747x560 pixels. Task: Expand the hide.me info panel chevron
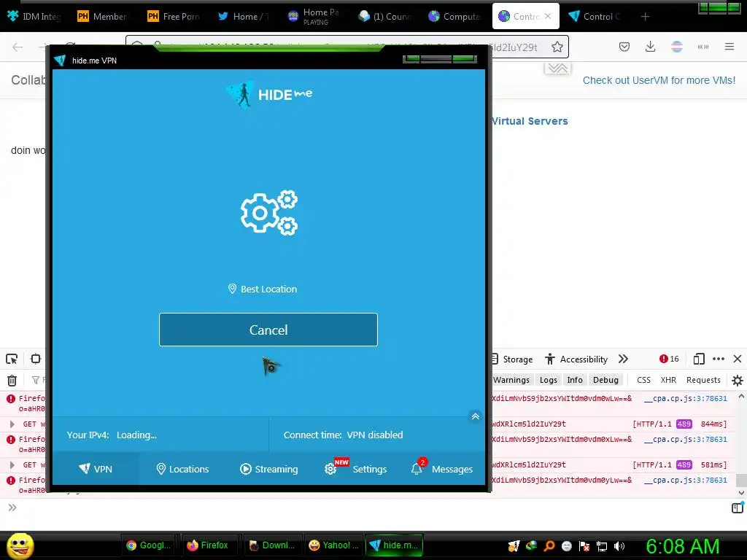pyautogui.click(x=475, y=416)
